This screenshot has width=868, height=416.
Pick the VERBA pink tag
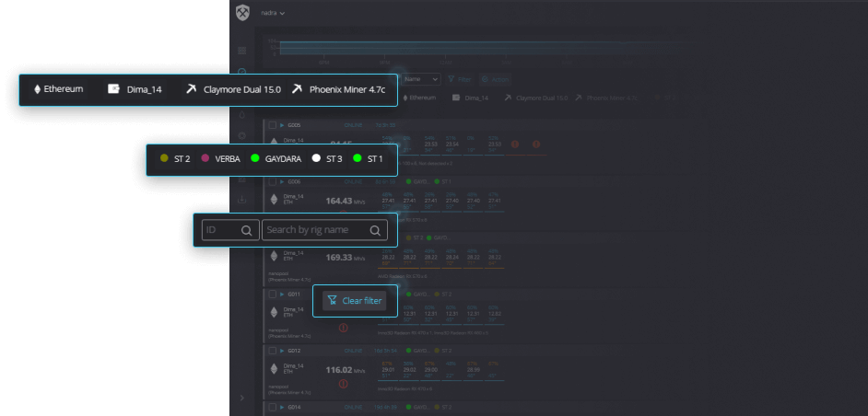coord(221,159)
